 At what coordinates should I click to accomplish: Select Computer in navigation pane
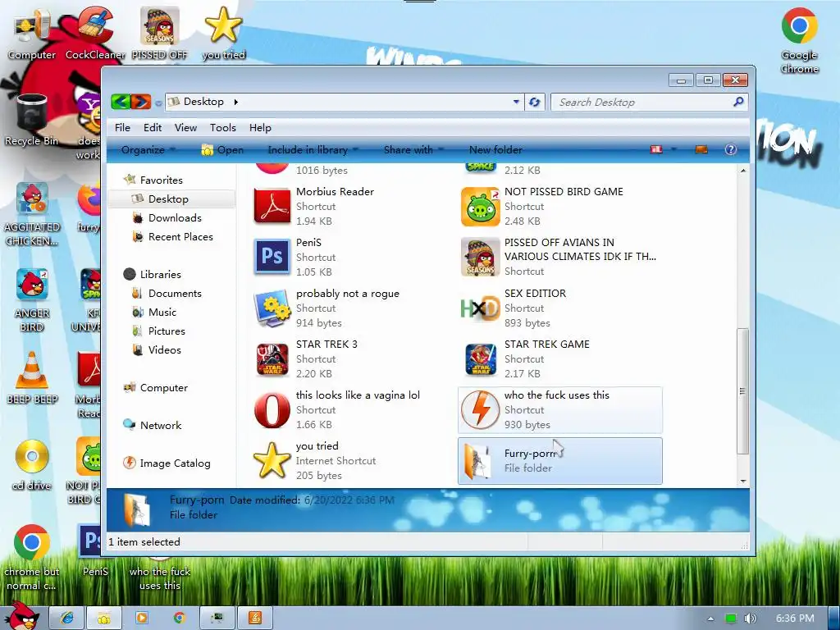(163, 387)
